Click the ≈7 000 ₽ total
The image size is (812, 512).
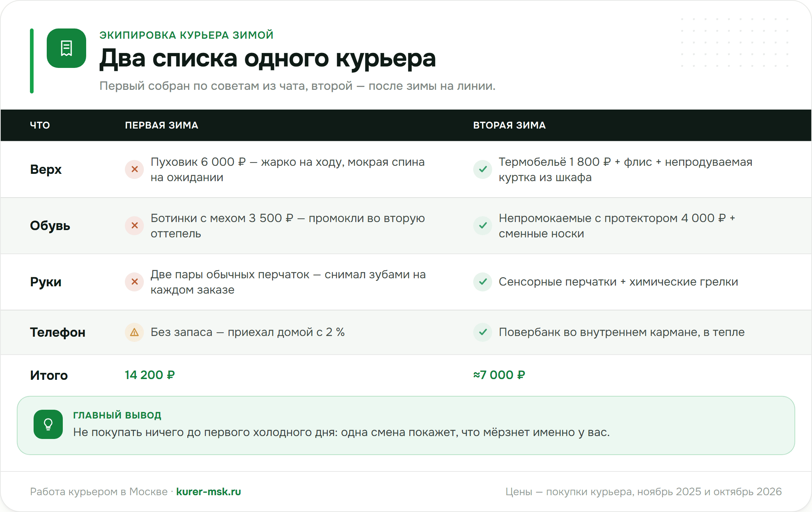tap(499, 375)
